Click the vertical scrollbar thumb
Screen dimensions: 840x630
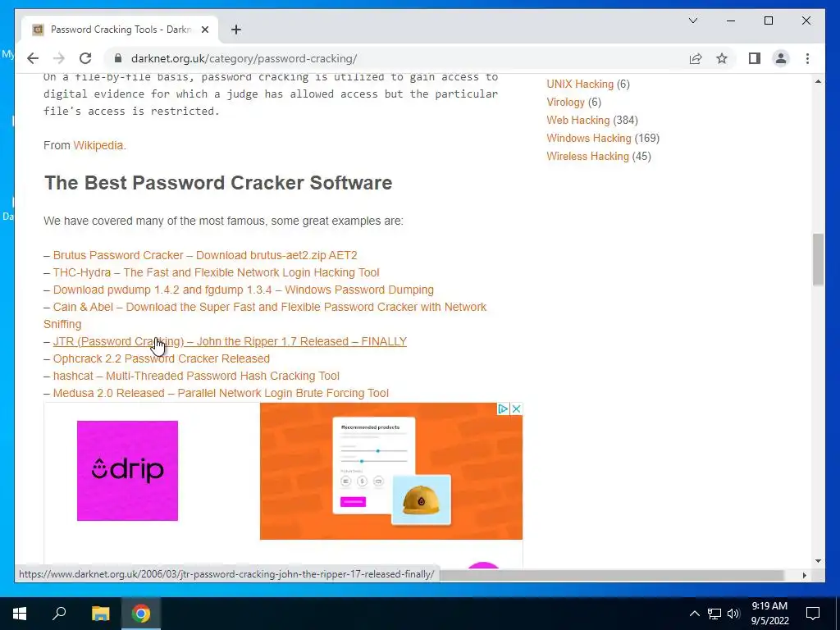click(x=818, y=259)
